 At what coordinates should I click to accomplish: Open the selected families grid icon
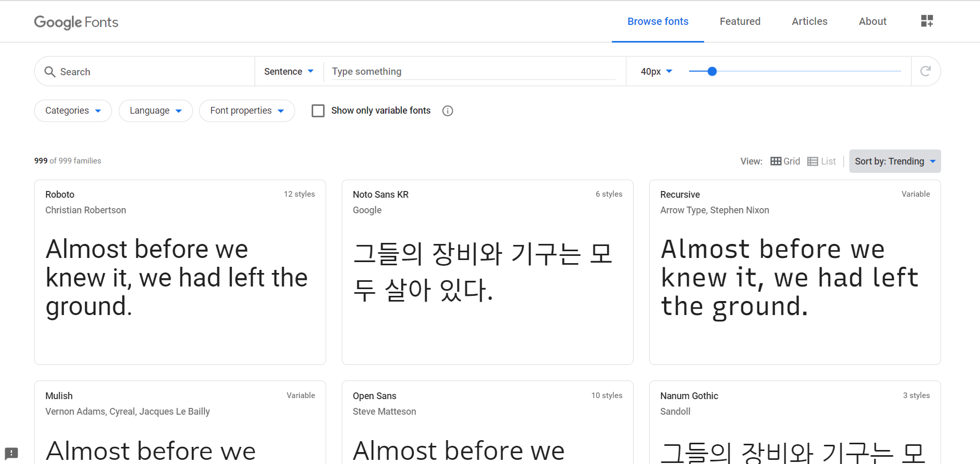pos(927,21)
